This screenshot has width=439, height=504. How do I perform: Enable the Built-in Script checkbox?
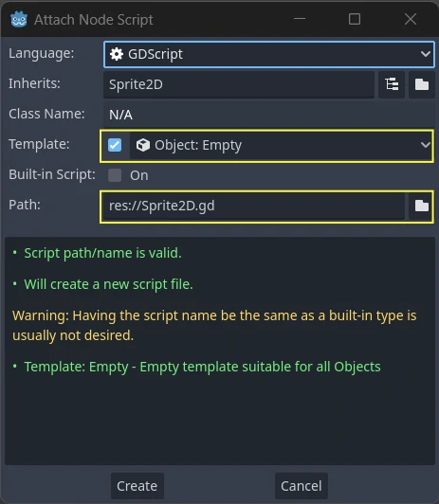click(115, 175)
